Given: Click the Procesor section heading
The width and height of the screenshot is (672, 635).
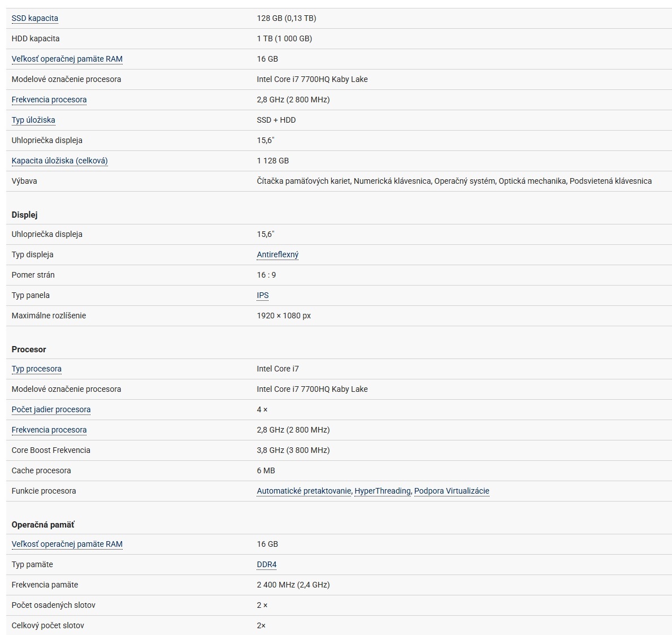Looking at the screenshot, I should [29, 349].
